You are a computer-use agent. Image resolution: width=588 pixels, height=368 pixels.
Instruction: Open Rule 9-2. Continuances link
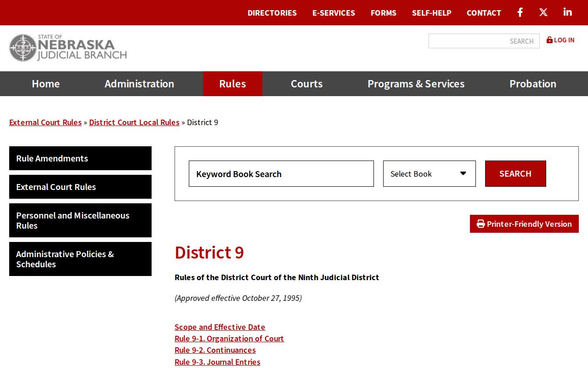pyautogui.click(x=215, y=350)
